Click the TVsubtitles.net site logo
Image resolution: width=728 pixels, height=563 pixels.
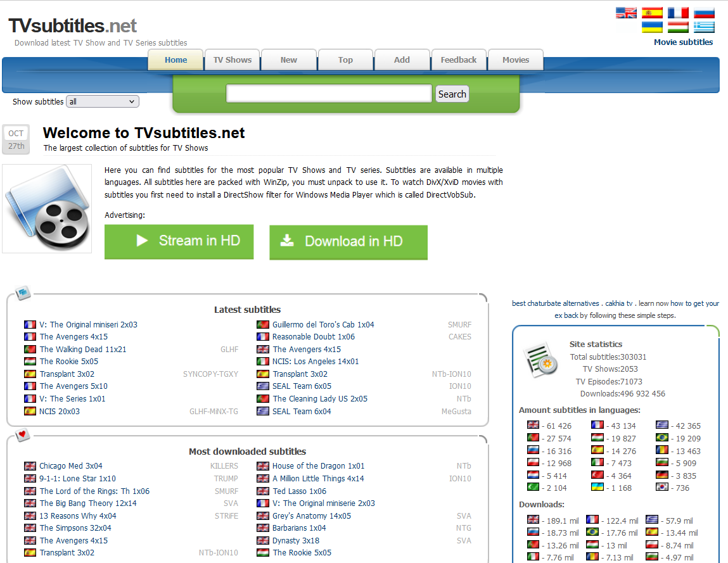[72, 26]
